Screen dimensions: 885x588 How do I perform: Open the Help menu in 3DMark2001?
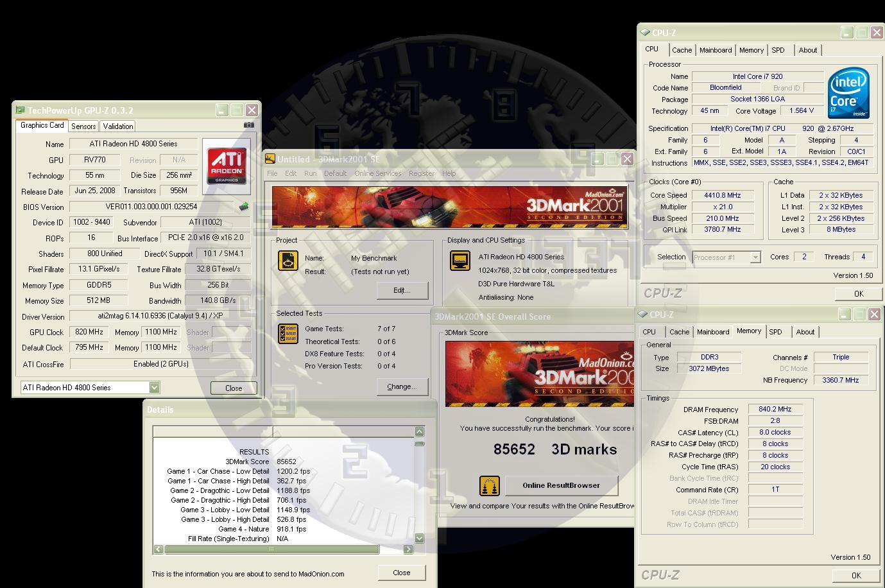point(449,173)
